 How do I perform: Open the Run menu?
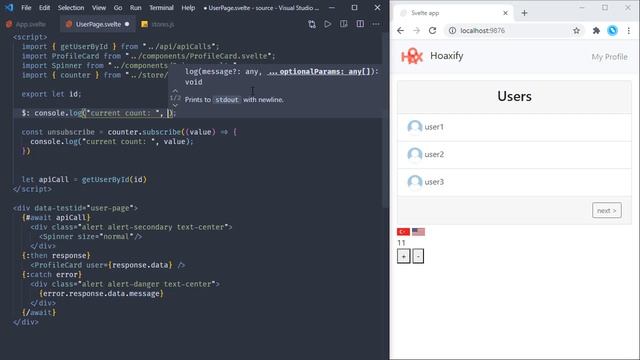[x=136, y=8]
